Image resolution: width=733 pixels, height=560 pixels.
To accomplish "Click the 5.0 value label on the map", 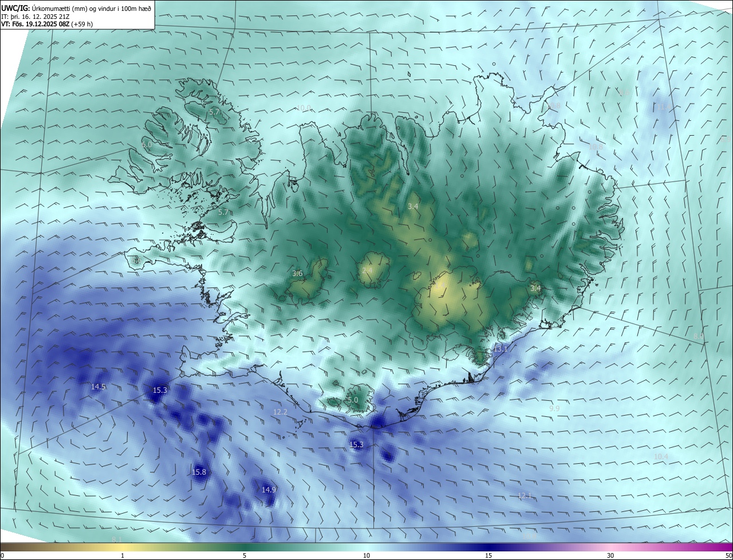I will click(353, 400).
